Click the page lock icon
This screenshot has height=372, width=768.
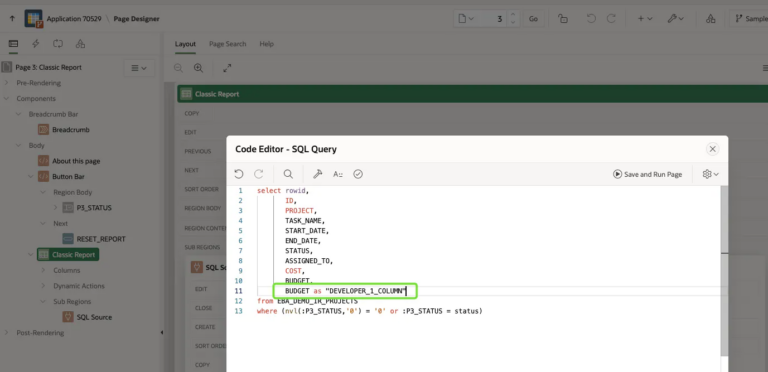563,19
